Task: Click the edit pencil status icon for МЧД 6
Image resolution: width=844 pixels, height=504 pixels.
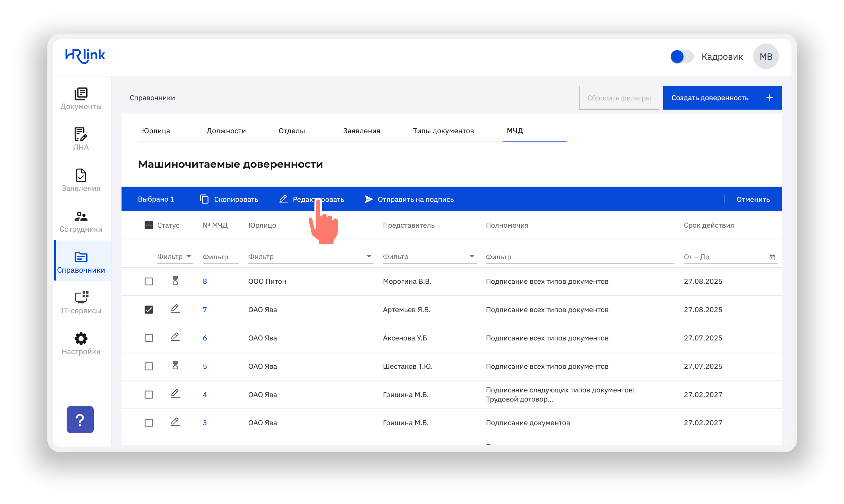Action: pos(175,337)
